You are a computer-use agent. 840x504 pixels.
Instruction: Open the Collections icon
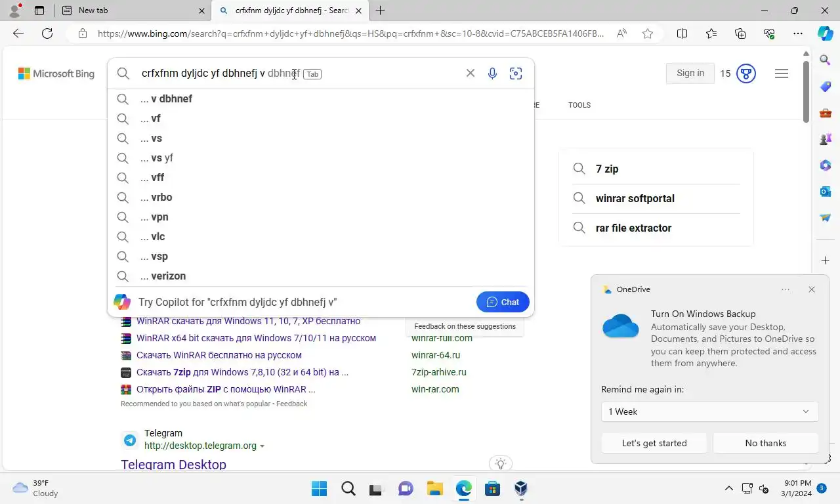pos(740,33)
